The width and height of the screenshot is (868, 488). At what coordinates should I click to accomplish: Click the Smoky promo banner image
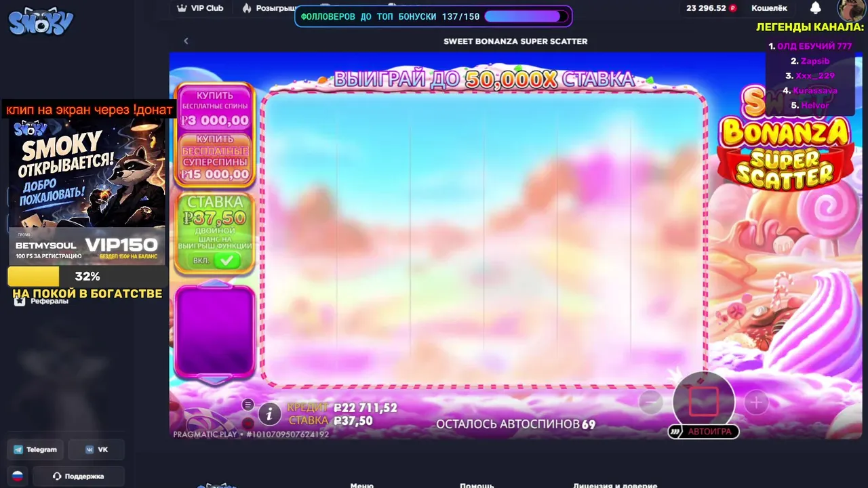pyautogui.click(x=87, y=191)
